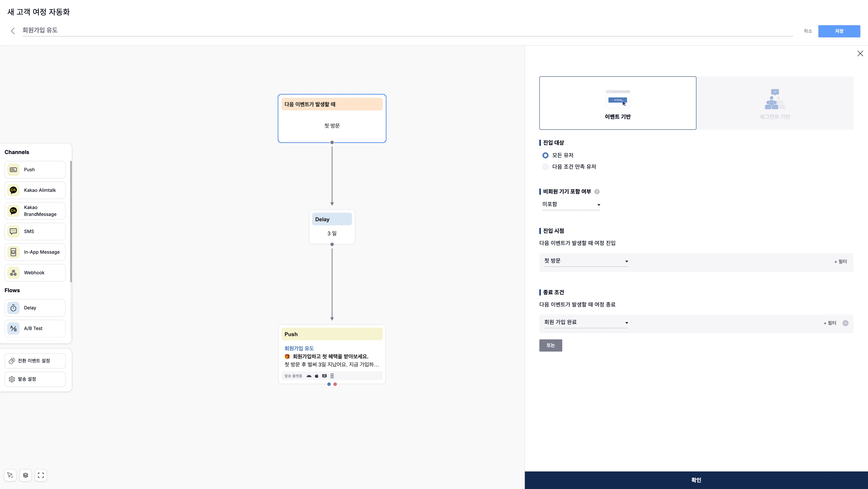
Task: Select the Delay 3 일 node
Action: pos(332,227)
